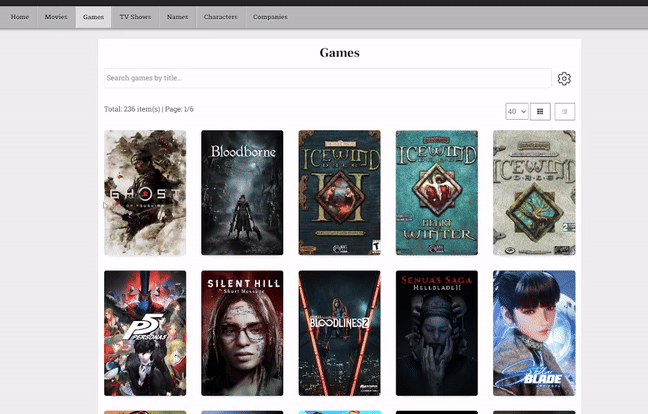
Task: Click the Total 236 item(s) page info text
Action: click(x=149, y=109)
